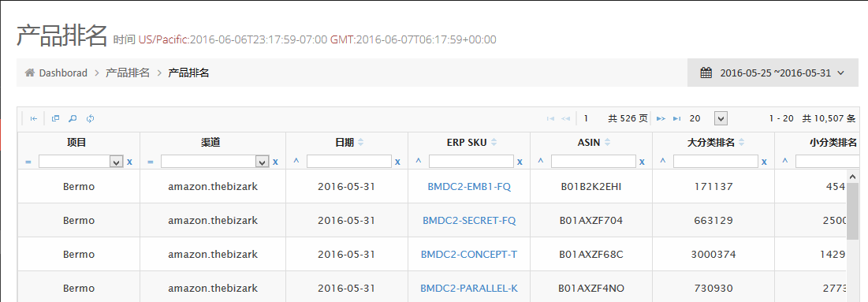
Task: Click the page number field showing 1
Action: tap(590, 118)
